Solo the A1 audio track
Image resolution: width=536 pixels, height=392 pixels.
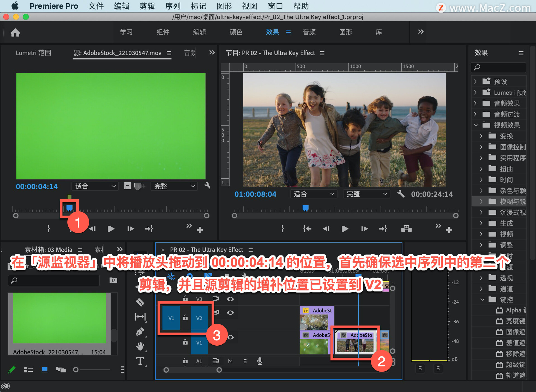point(245,361)
